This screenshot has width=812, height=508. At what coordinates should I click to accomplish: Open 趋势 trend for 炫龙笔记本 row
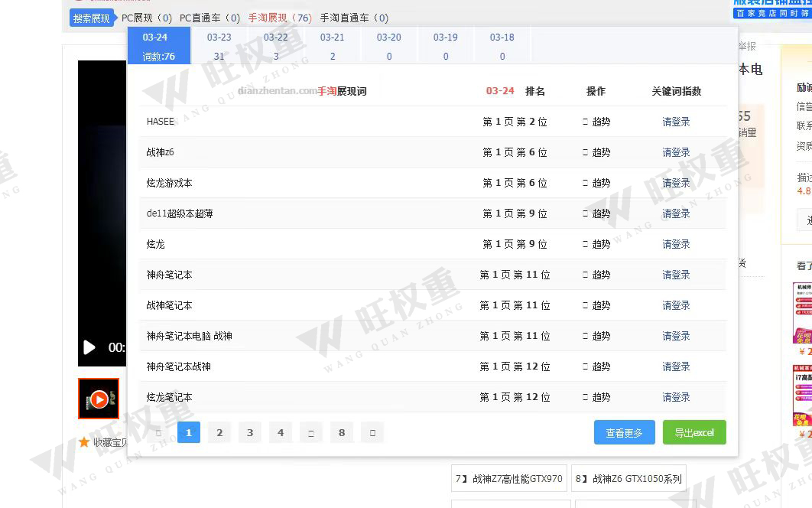tap(596, 397)
